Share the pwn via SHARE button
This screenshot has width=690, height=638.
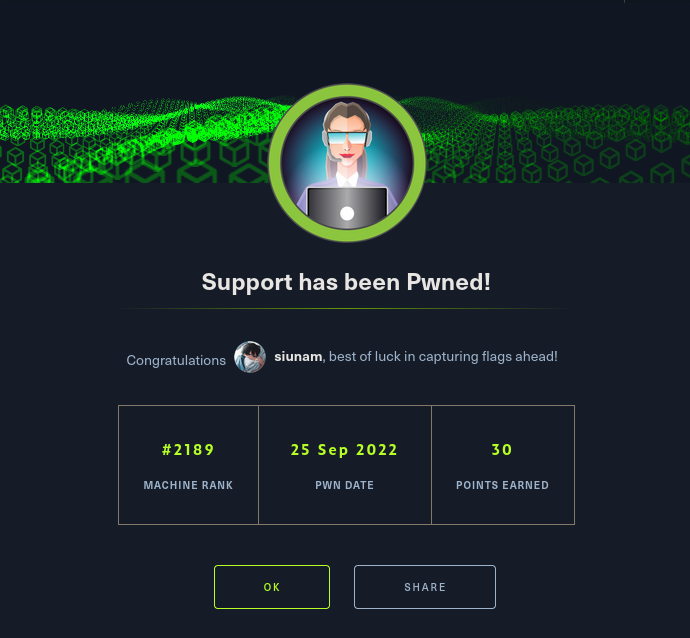tap(425, 587)
